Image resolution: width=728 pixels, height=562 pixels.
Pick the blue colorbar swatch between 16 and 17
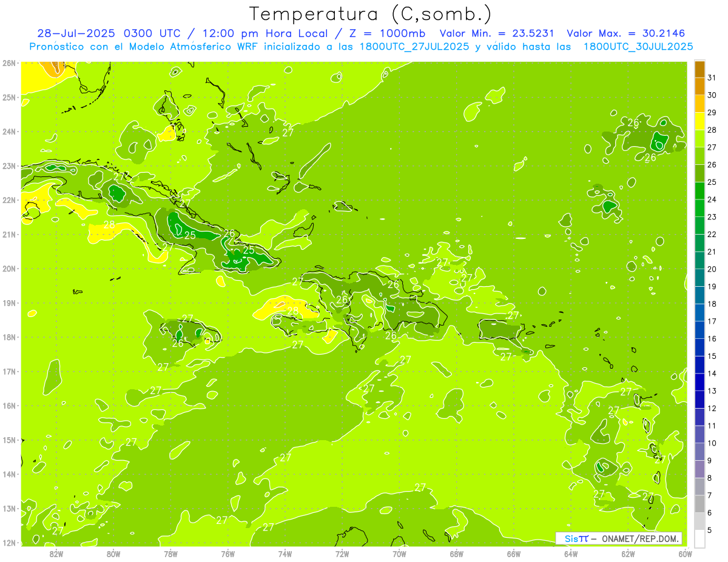(699, 330)
